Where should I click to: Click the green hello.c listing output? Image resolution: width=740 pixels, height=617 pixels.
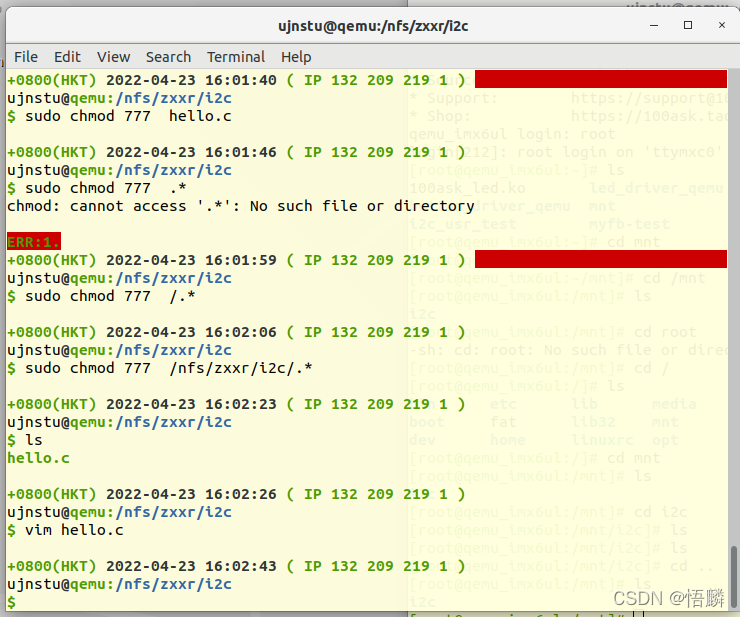pos(38,458)
